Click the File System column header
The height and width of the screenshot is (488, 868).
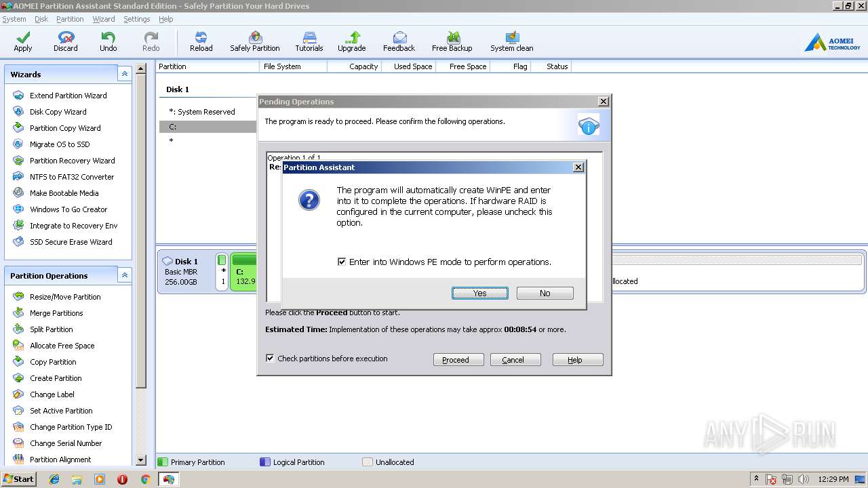pyautogui.click(x=294, y=66)
